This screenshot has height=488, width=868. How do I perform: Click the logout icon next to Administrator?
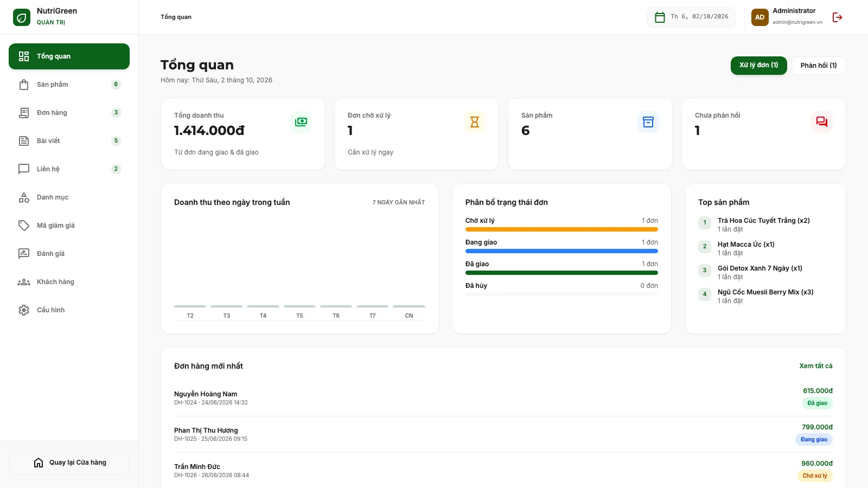837,17
